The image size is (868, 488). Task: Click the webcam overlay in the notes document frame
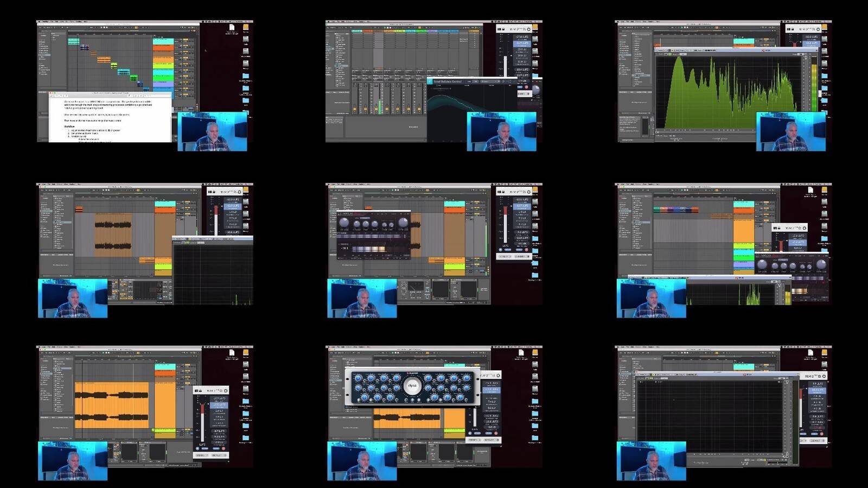click(212, 131)
